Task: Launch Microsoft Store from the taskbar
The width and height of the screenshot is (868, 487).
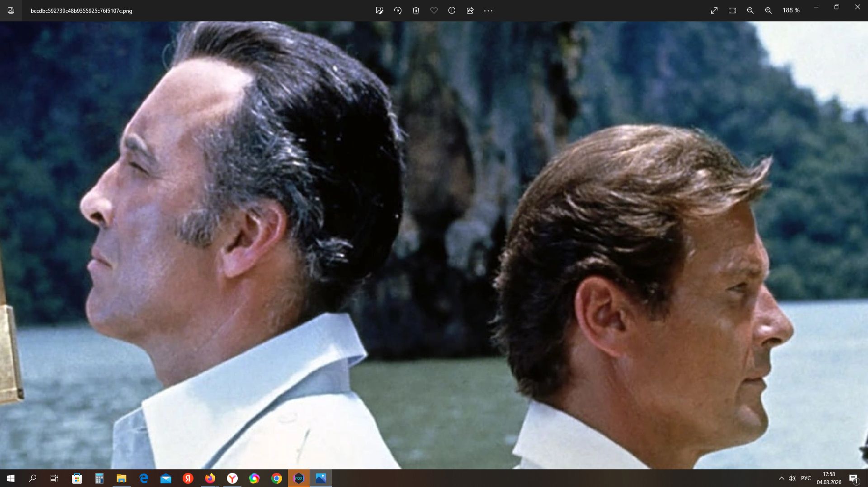Action: pyautogui.click(x=77, y=478)
